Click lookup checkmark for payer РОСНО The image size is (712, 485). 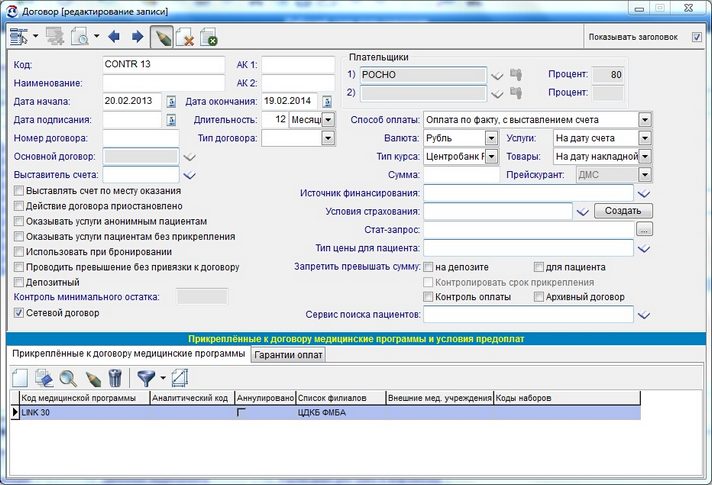pos(497,75)
